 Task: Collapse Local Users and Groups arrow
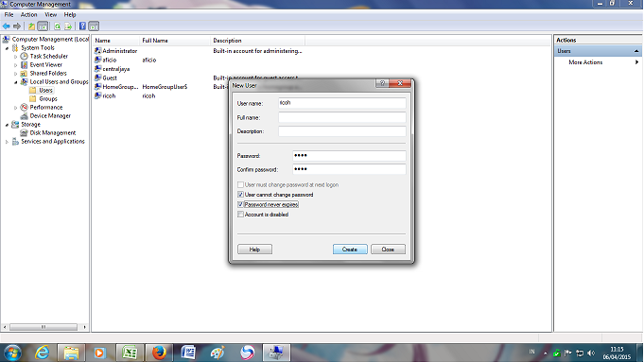coord(16,82)
